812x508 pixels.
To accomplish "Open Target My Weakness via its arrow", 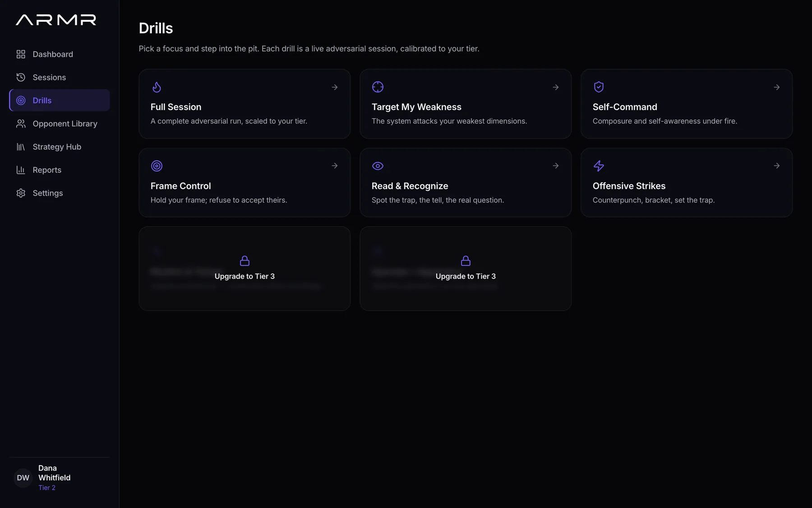I will pos(556,87).
